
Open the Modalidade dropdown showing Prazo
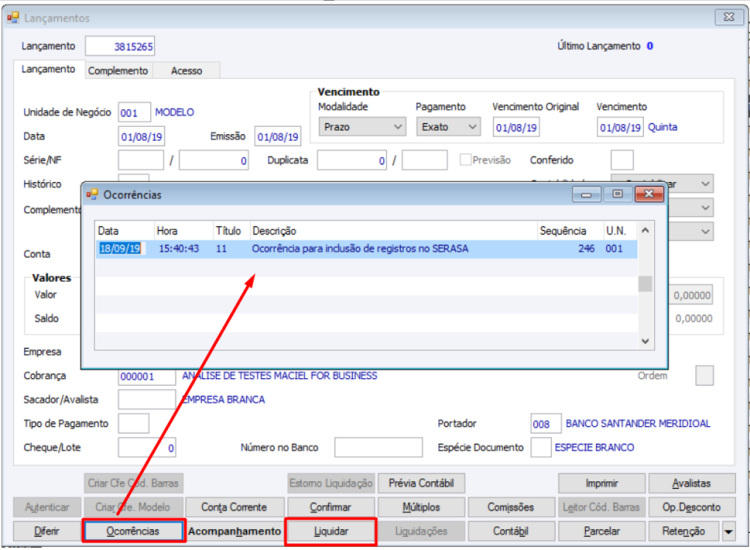tap(362, 127)
